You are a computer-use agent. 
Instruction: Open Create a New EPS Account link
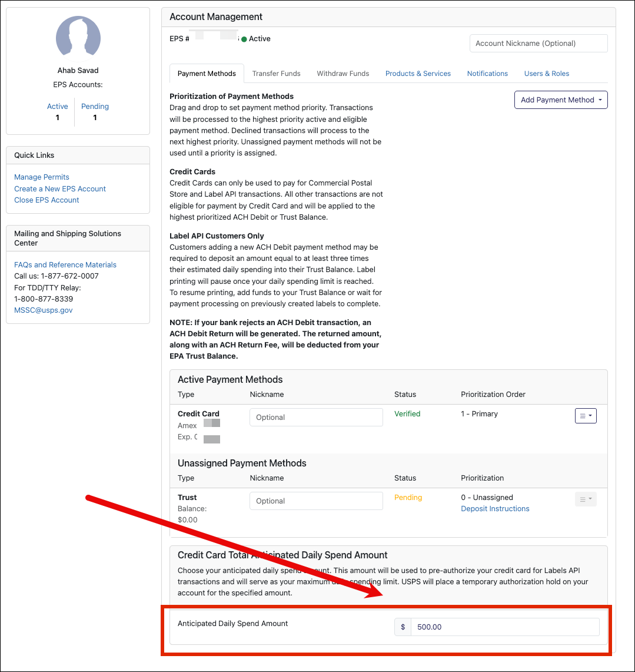[60, 189]
